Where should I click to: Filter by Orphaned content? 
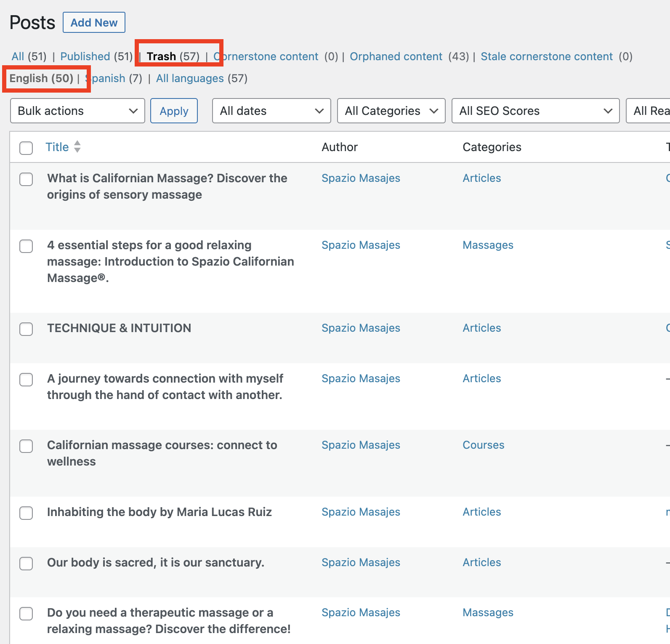(x=396, y=56)
